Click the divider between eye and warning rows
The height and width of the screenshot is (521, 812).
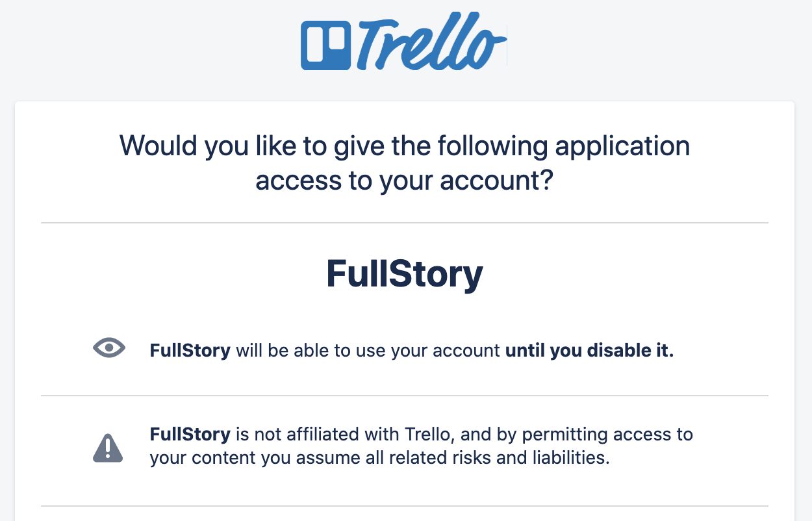[x=404, y=395]
